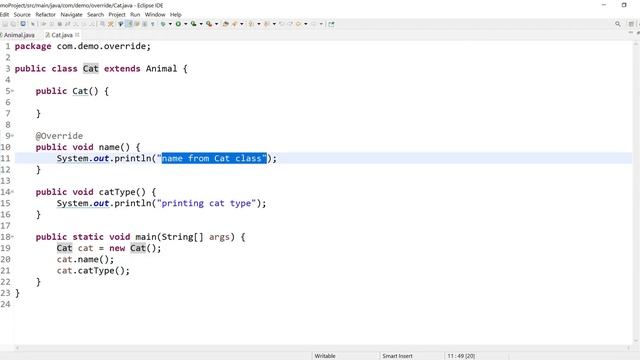Open the Debug button dropdown arrow
The width and height of the screenshot is (640, 360).
tap(170, 24)
